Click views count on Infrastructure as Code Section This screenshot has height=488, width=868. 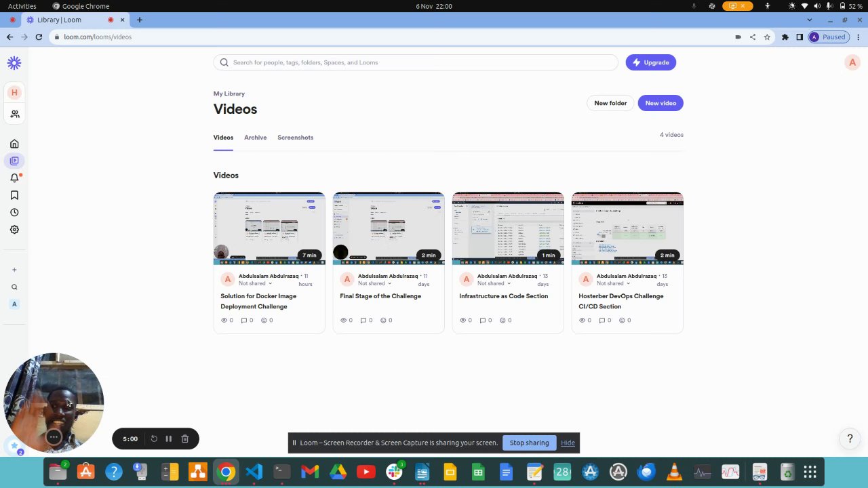pyautogui.click(x=465, y=320)
